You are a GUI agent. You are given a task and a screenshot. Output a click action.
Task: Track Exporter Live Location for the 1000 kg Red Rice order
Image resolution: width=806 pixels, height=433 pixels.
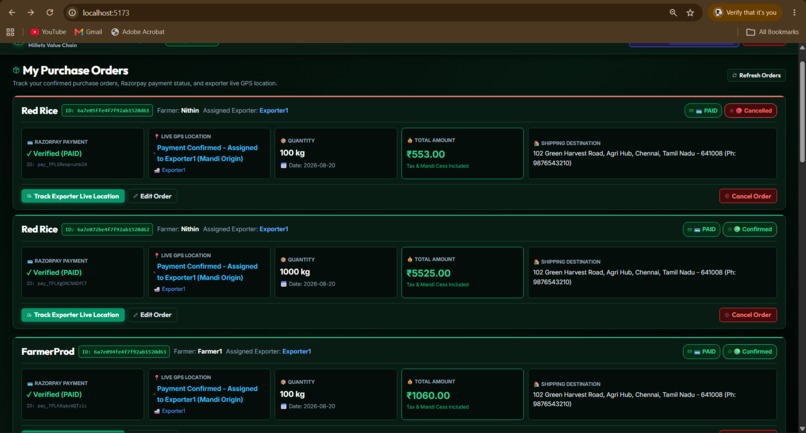73,315
